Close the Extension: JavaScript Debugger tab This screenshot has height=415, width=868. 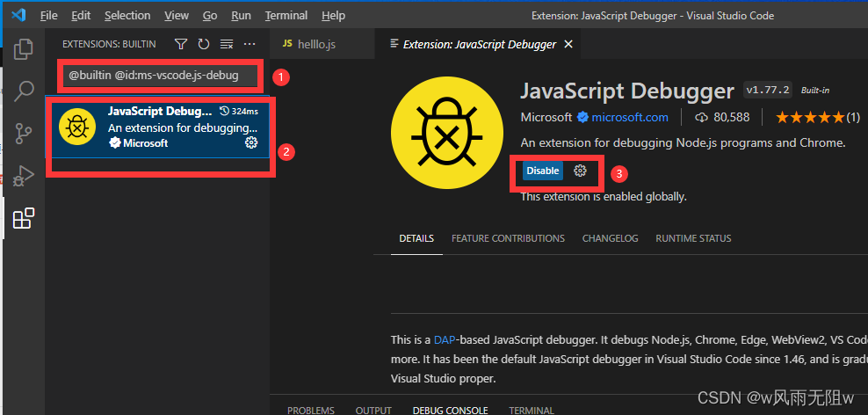click(568, 44)
